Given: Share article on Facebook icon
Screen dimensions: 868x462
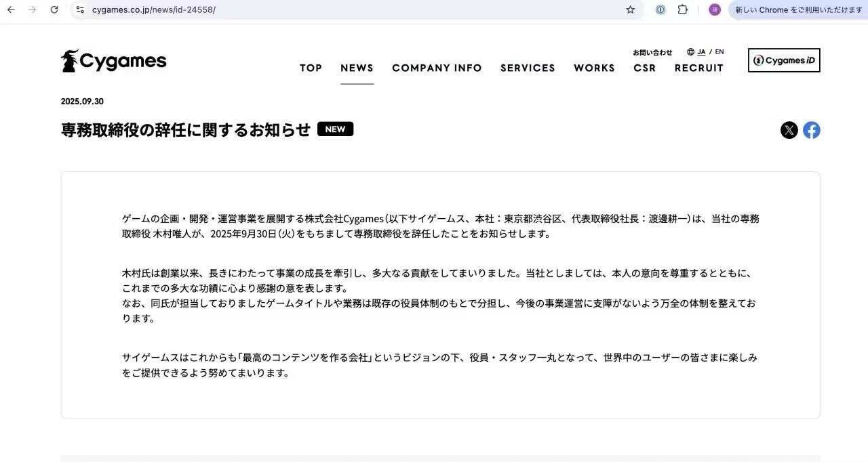Looking at the screenshot, I should coord(812,130).
